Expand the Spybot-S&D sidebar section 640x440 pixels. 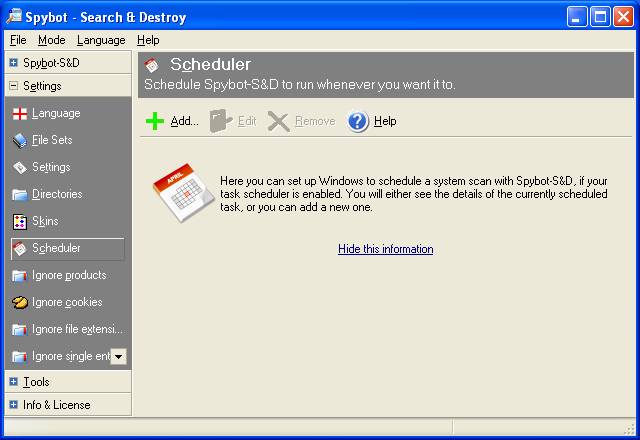click(x=13, y=62)
